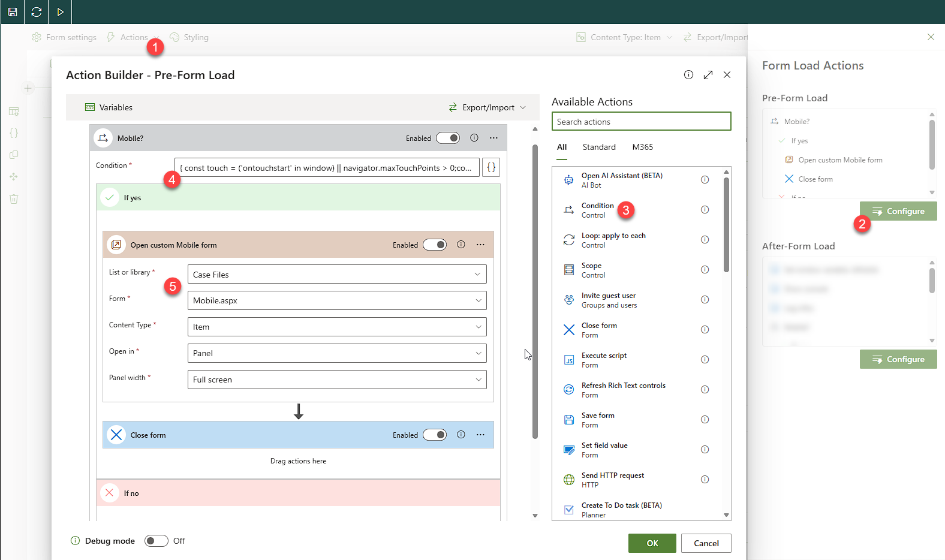The image size is (945, 560).
Task: Disable the Open custom Mobile form action
Action: click(435, 245)
